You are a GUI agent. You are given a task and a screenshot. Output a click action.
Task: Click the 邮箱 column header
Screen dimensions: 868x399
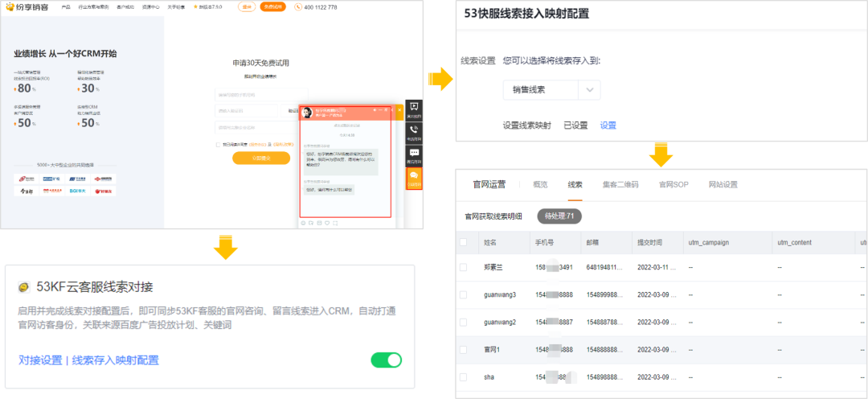pyautogui.click(x=592, y=243)
